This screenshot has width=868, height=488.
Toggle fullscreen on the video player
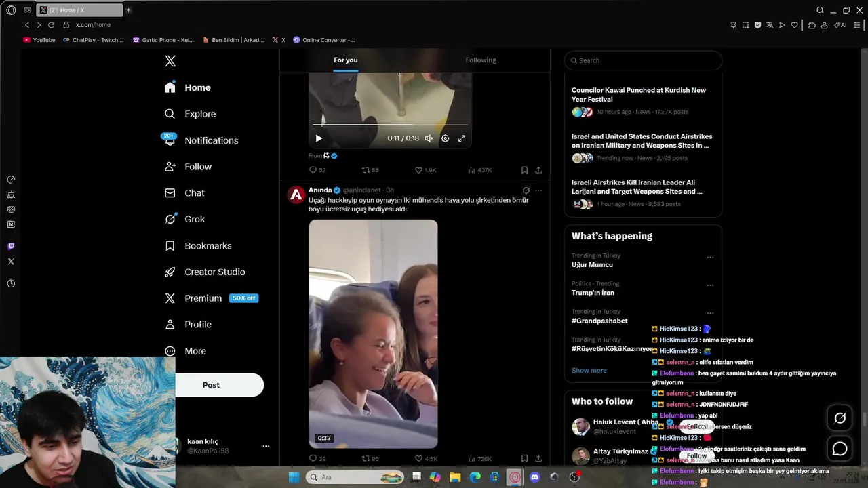[x=462, y=138]
